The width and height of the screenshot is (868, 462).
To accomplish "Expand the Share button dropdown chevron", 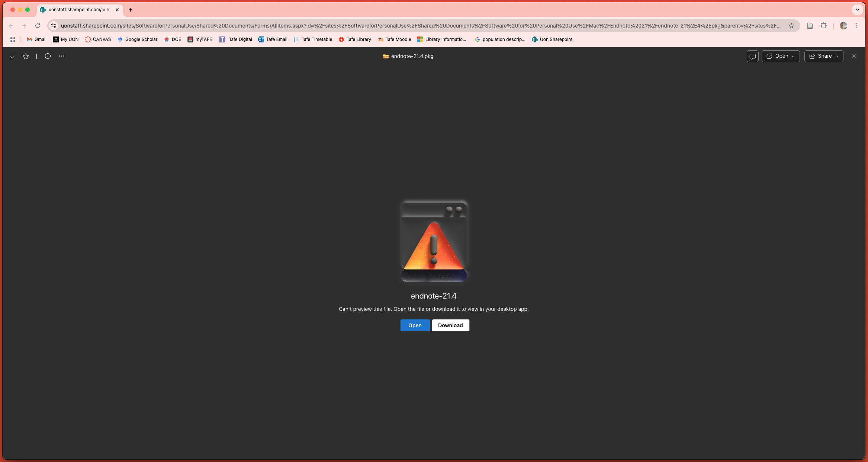I will coord(836,56).
